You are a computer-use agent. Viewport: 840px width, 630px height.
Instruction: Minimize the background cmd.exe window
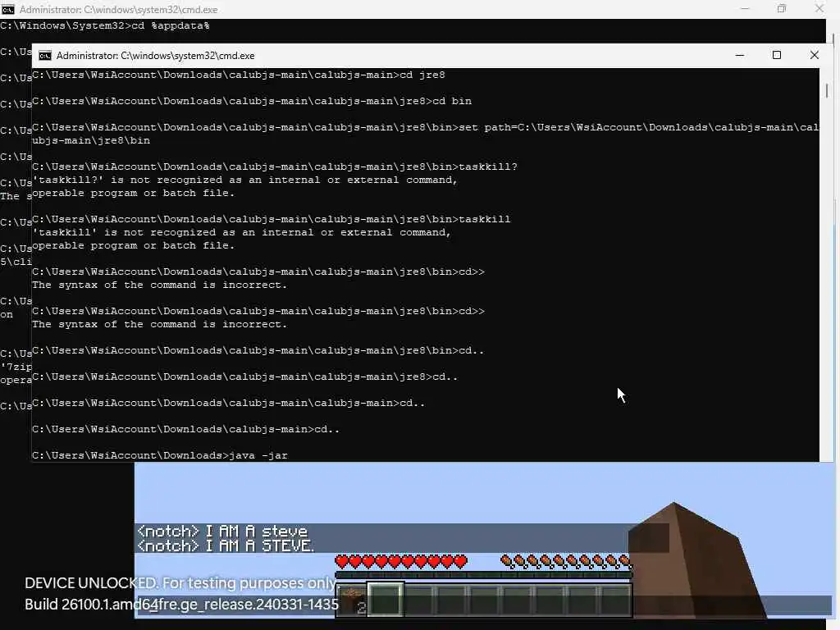[745, 9]
